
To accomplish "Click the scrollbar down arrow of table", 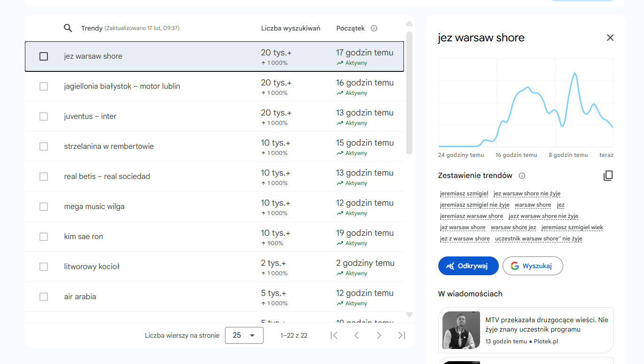I will point(409,315).
